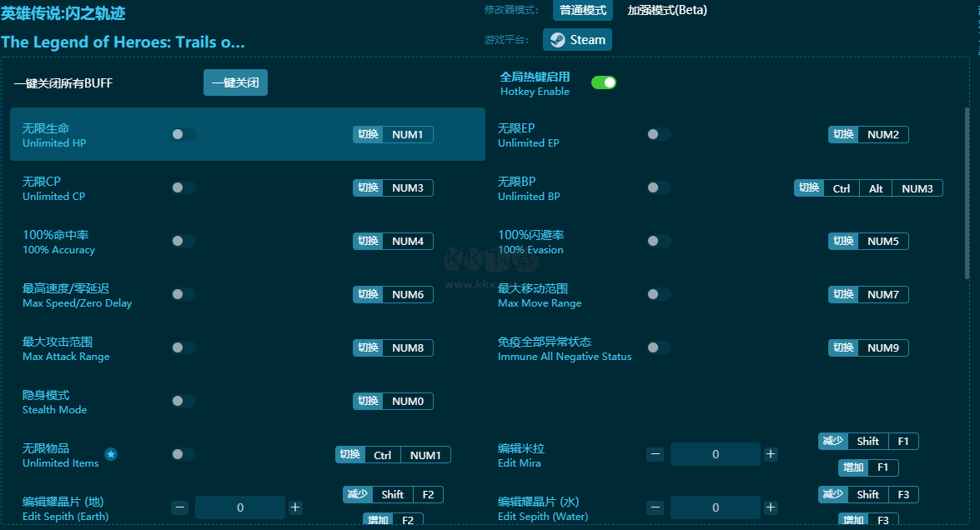Click NUM4 hotkey for 100% Accuracy

393,242
